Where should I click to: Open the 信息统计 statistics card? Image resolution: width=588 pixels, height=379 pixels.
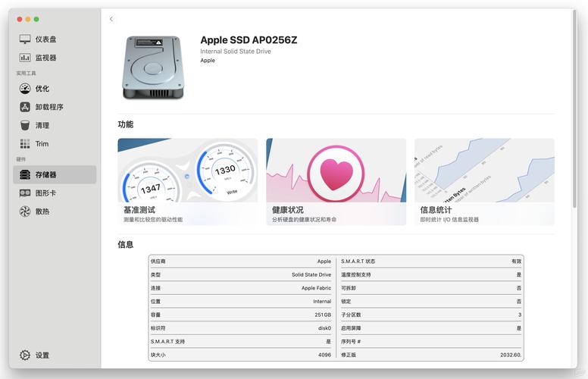pos(484,182)
